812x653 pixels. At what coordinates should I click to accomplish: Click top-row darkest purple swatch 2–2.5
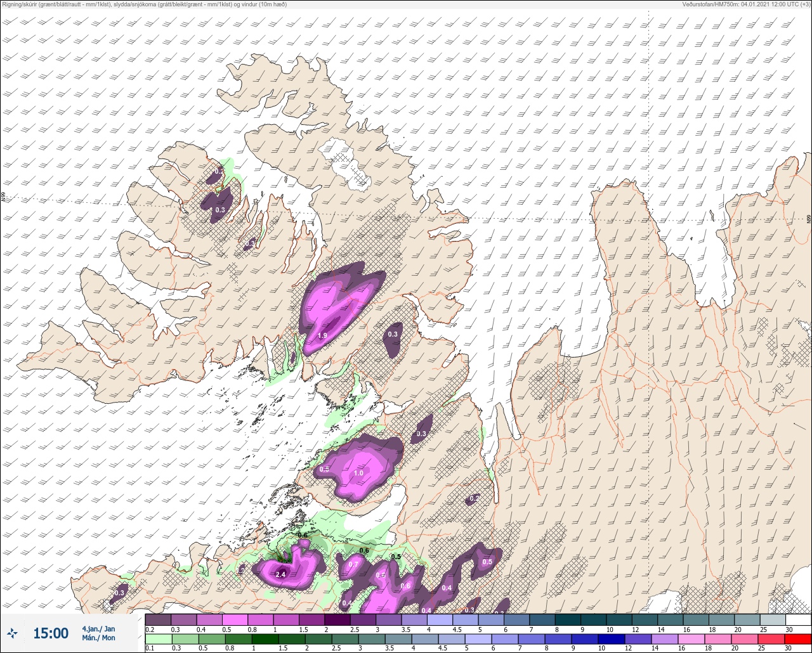(x=337, y=619)
